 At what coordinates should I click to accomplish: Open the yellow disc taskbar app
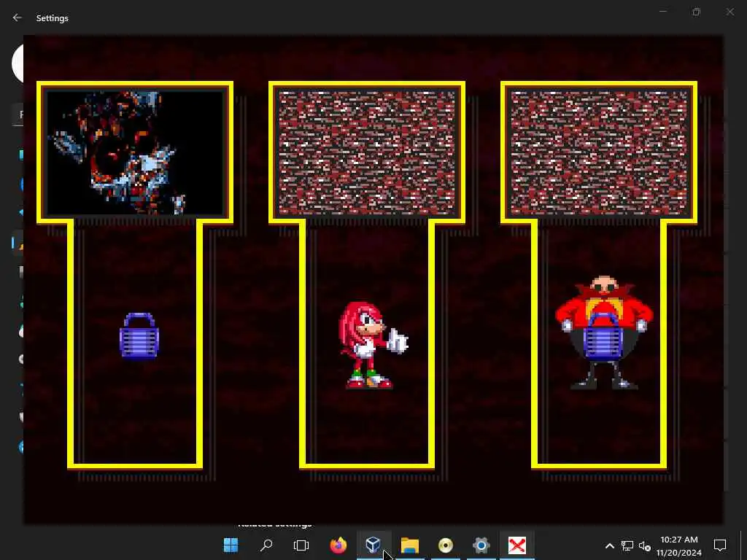click(x=446, y=545)
